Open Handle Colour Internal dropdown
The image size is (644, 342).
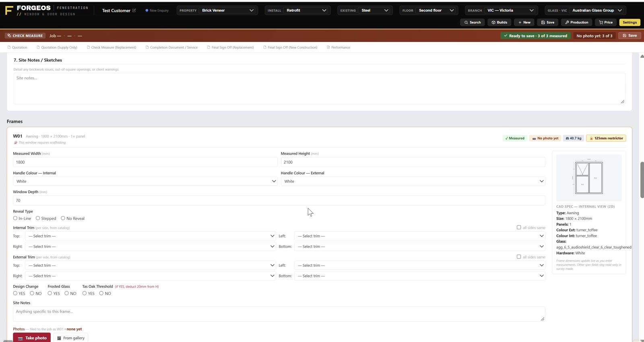coord(145,181)
